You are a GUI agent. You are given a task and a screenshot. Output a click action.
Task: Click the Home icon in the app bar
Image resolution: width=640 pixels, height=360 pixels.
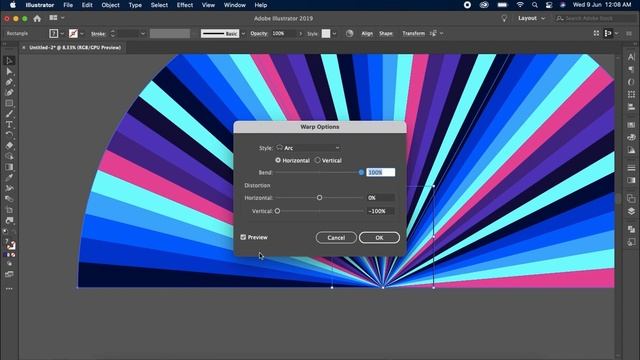click(x=37, y=18)
